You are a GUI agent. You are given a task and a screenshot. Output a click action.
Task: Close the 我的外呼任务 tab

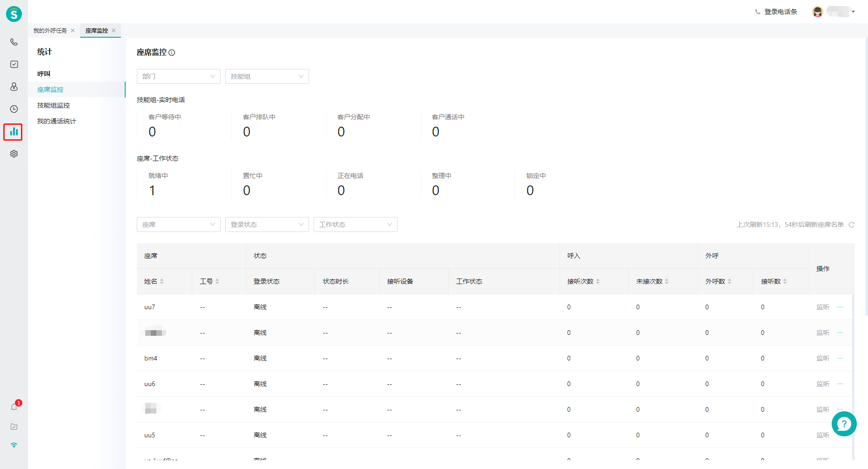point(73,31)
